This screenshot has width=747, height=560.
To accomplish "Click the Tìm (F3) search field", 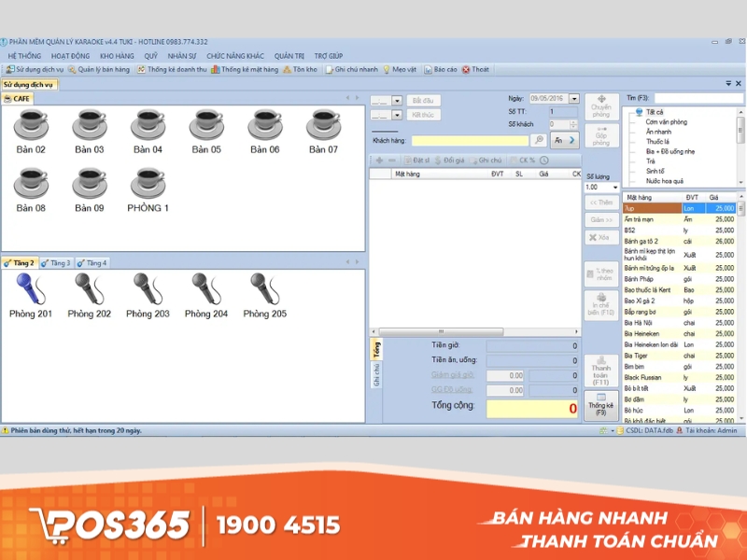I will [698, 98].
